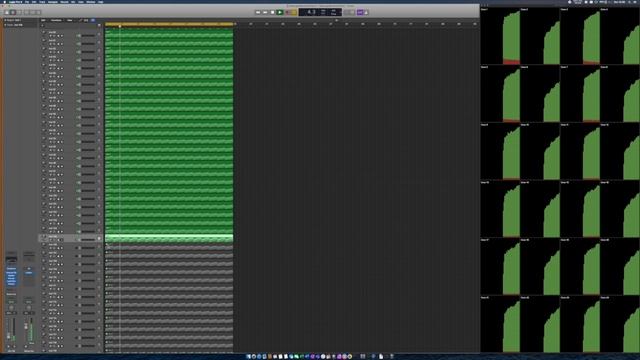Open the Tracks area View dropdown
This screenshot has height=360, width=640.
point(70,20)
